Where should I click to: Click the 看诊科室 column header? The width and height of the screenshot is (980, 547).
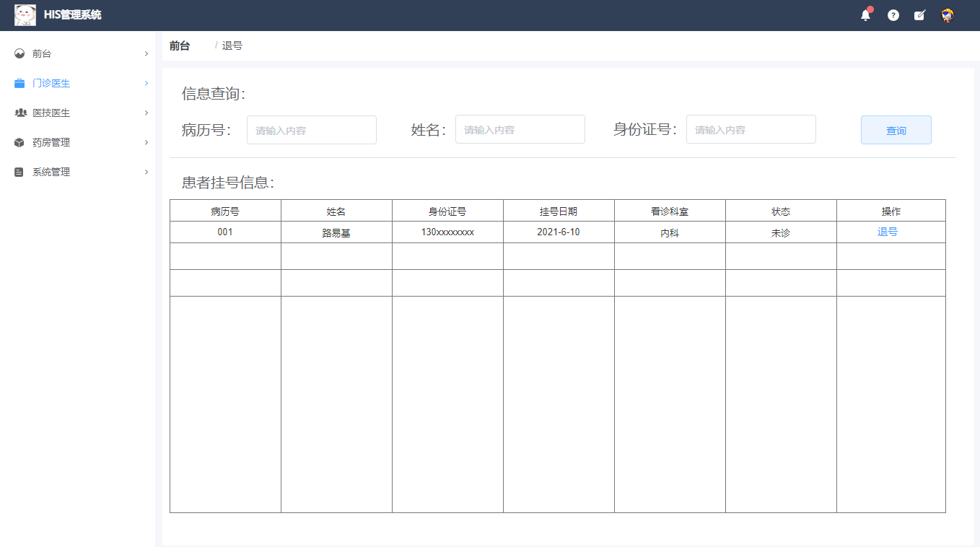(x=670, y=211)
